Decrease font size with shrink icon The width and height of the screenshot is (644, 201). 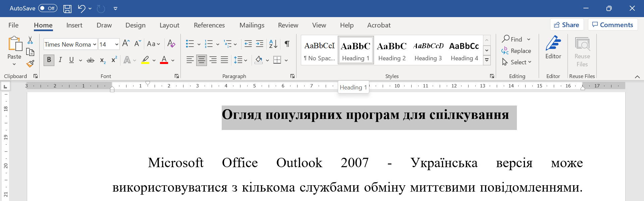pos(138,43)
